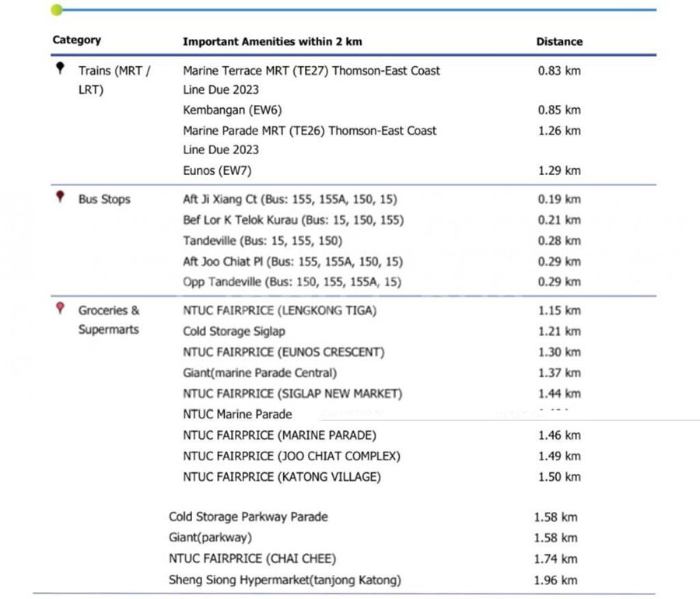Click Giant(marine Parade Central) entry

tap(260, 373)
